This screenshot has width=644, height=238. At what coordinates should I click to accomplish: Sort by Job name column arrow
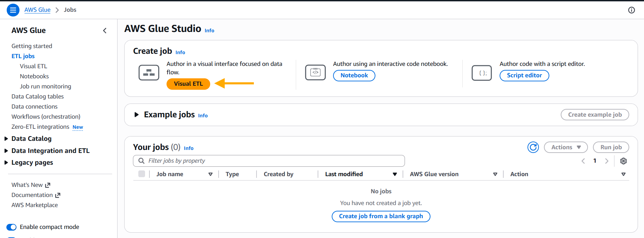click(x=211, y=174)
